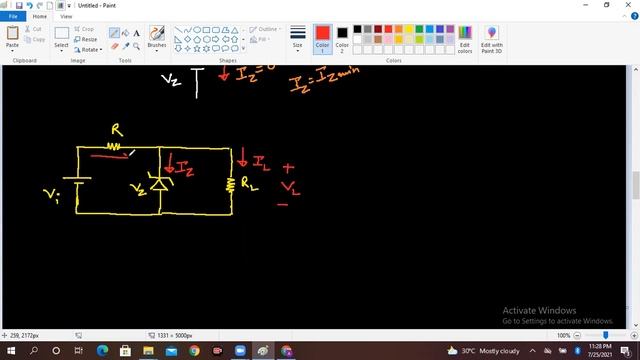
Task: Click the zoom out minus button
Action: pyautogui.click(x=577, y=336)
